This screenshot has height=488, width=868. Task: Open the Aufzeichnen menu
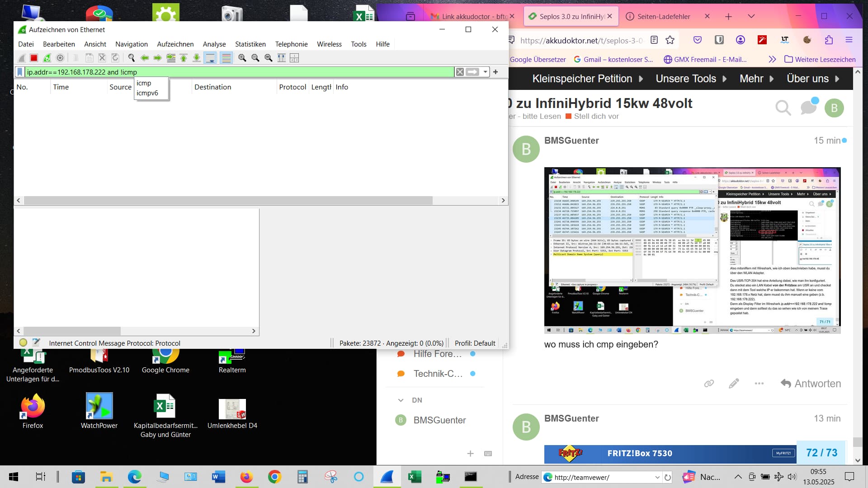pyautogui.click(x=175, y=44)
